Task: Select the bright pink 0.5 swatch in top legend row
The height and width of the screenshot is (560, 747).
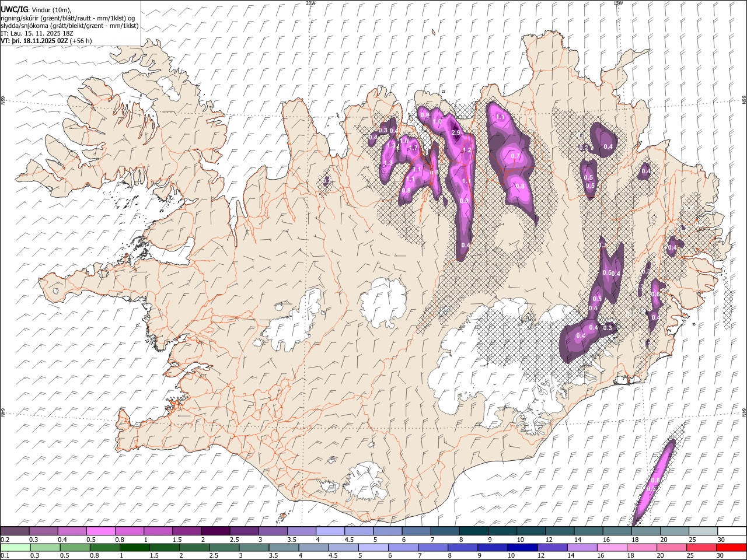Action: tap(101, 531)
